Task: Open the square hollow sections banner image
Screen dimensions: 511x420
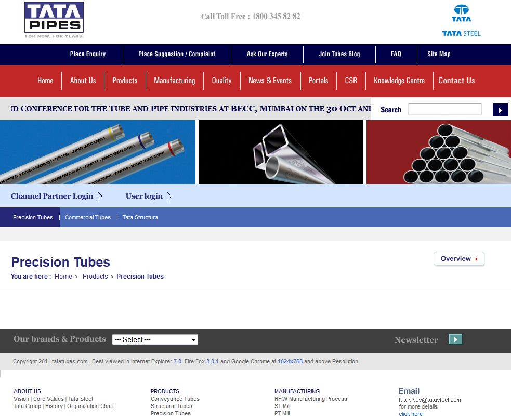Action: pos(281,152)
